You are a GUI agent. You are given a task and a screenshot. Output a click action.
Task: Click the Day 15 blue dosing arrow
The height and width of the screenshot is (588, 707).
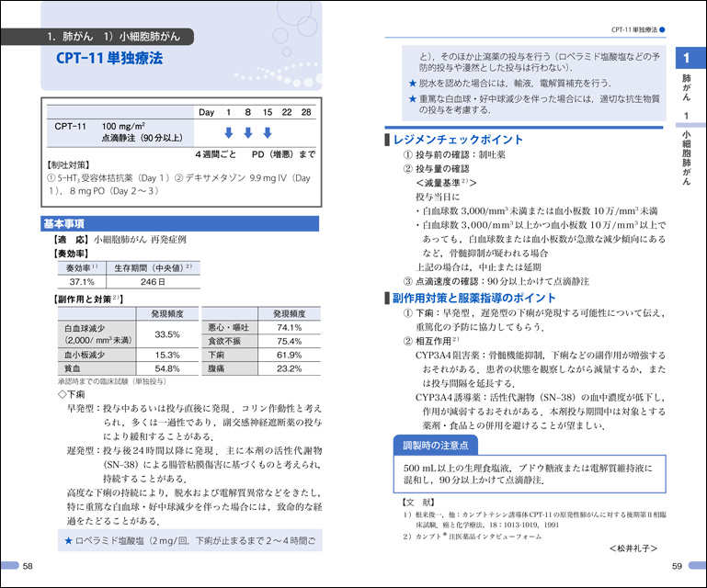[x=268, y=132]
